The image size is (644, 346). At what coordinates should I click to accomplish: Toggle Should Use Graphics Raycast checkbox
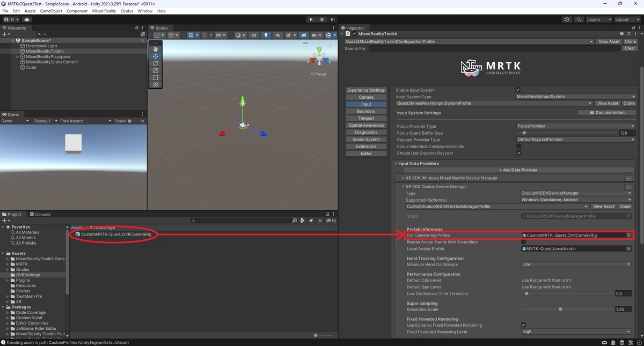pos(518,153)
